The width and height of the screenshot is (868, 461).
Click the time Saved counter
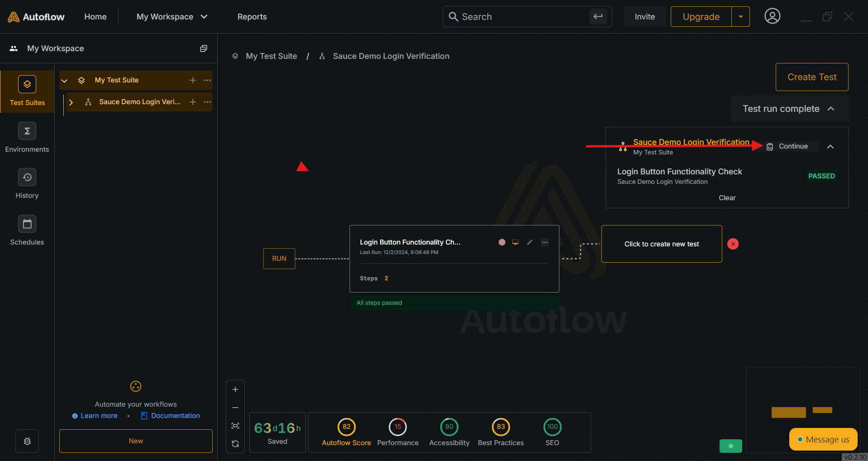point(277,433)
